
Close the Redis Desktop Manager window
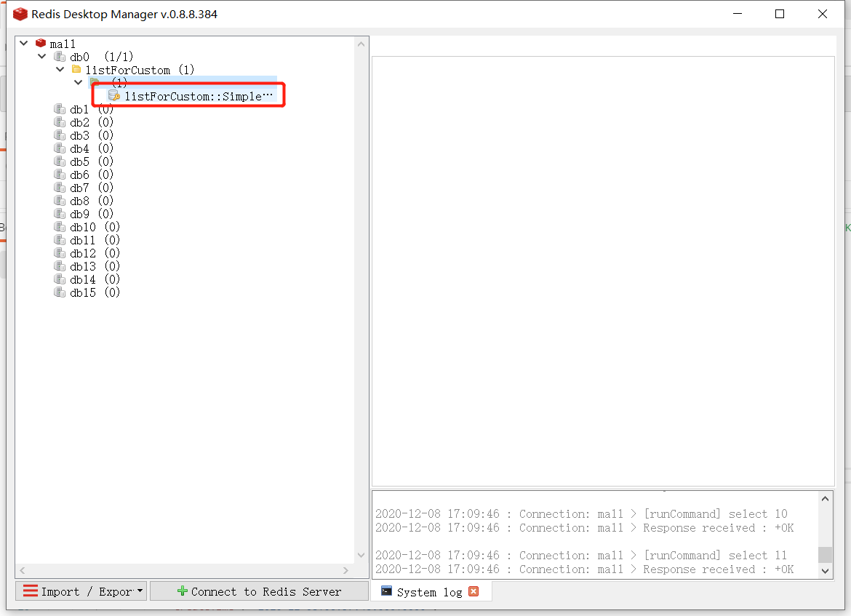pyautogui.click(x=823, y=14)
